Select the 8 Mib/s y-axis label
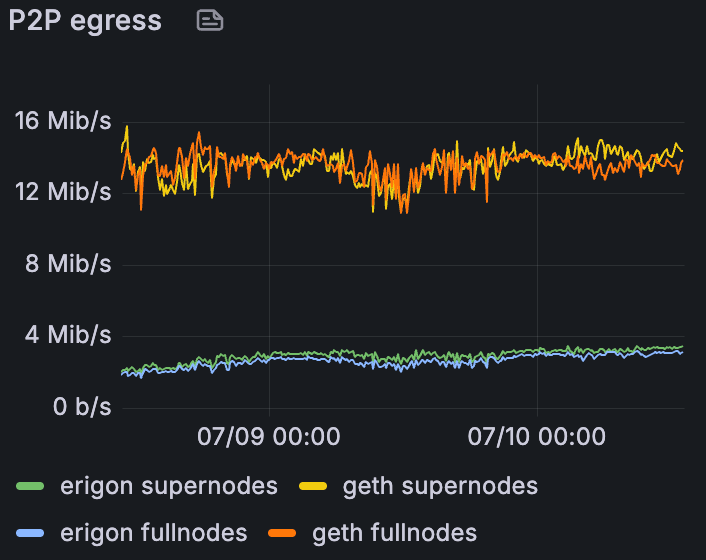 click(x=69, y=264)
